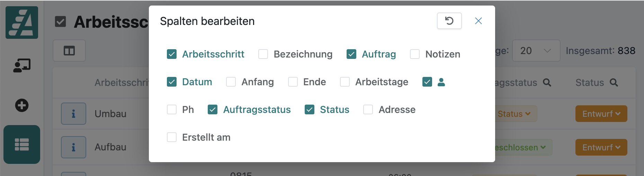Select all rows checkbox beside title
The width and height of the screenshot is (644, 176).
(61, 22)
